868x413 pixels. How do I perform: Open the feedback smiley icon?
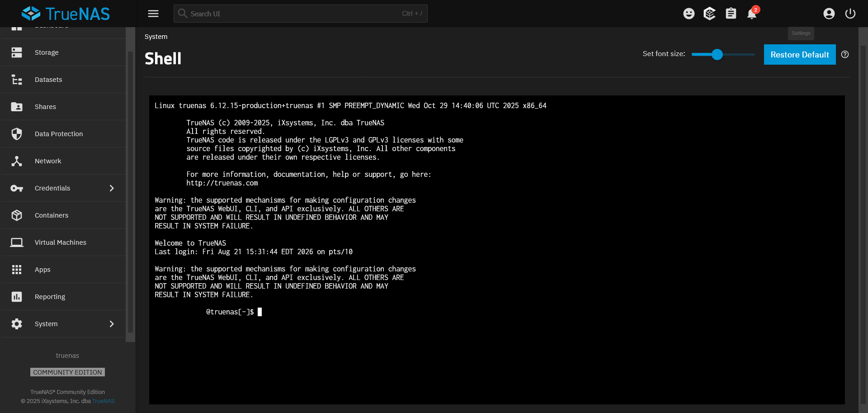click(689, 14)
